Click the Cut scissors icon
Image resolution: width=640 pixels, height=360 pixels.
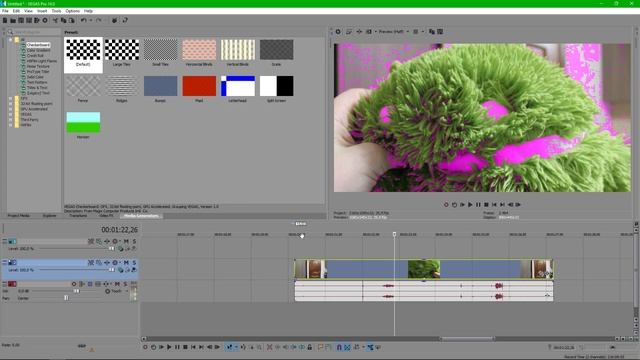pyautogui.click(x=55, y=20)
